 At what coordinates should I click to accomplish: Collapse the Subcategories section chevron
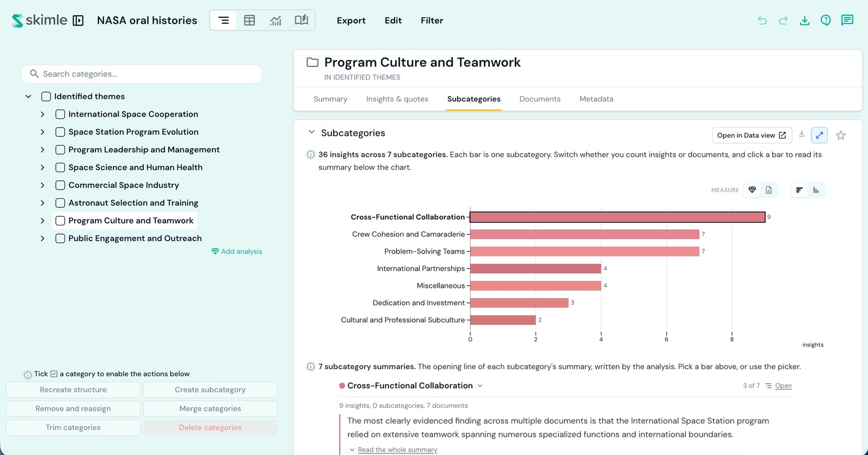click(x=311, y=132)
